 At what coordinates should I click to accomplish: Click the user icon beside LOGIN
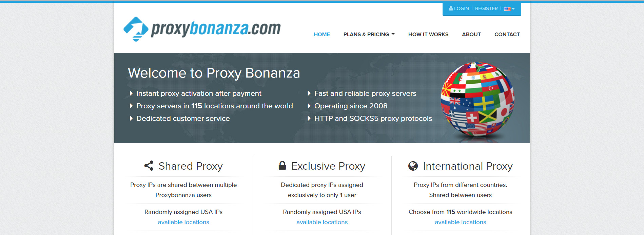coord(451,8)
